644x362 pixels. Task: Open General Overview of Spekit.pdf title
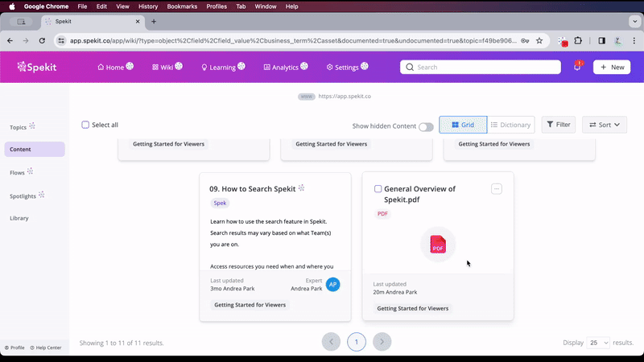click(419, 194)
